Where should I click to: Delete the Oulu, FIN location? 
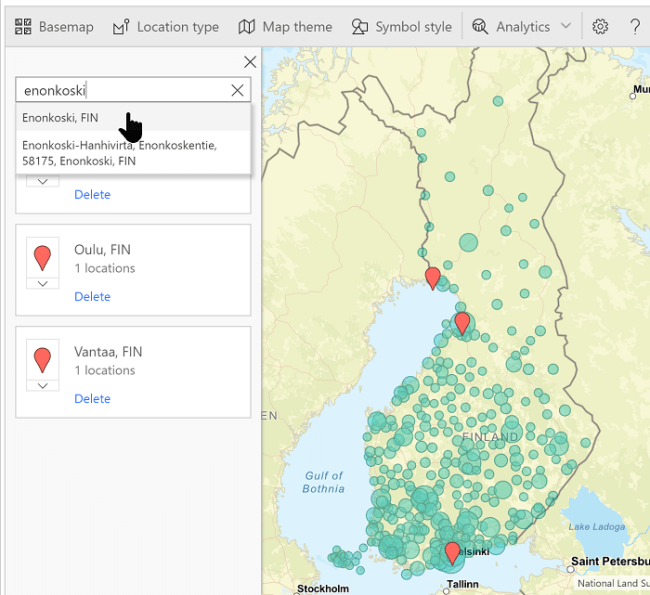tap(92, 297)
